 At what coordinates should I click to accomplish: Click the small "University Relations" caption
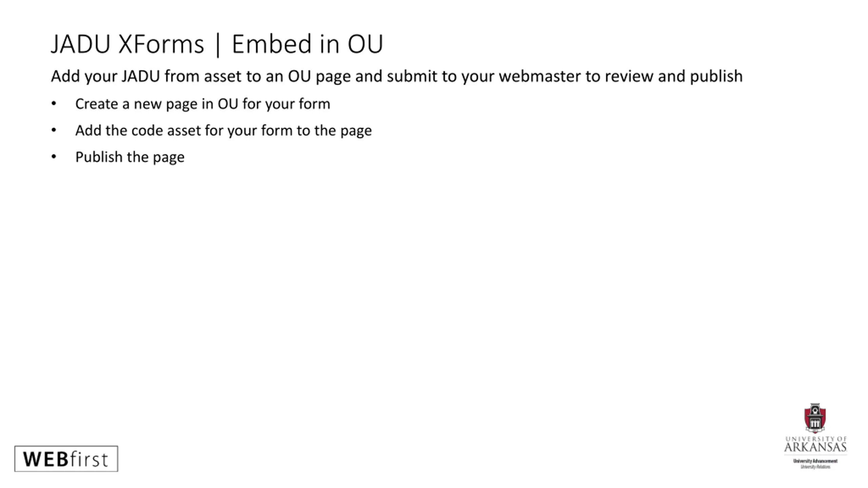pyautogui.click(x=815, y=467)
